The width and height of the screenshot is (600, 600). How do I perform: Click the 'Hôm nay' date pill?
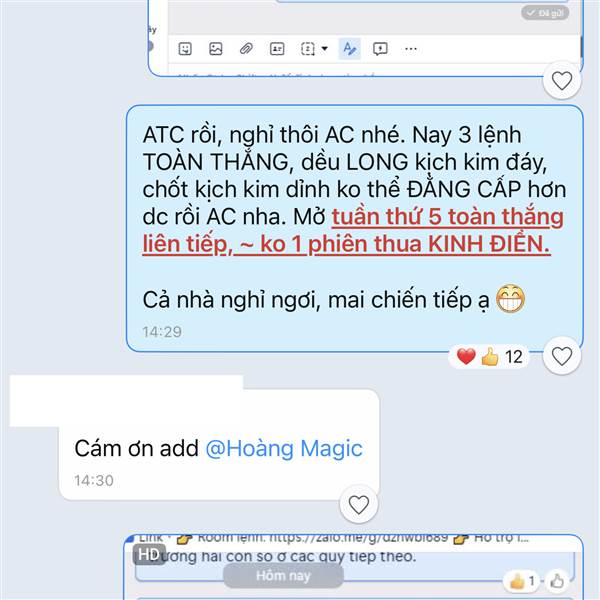(x=283, y=576)
